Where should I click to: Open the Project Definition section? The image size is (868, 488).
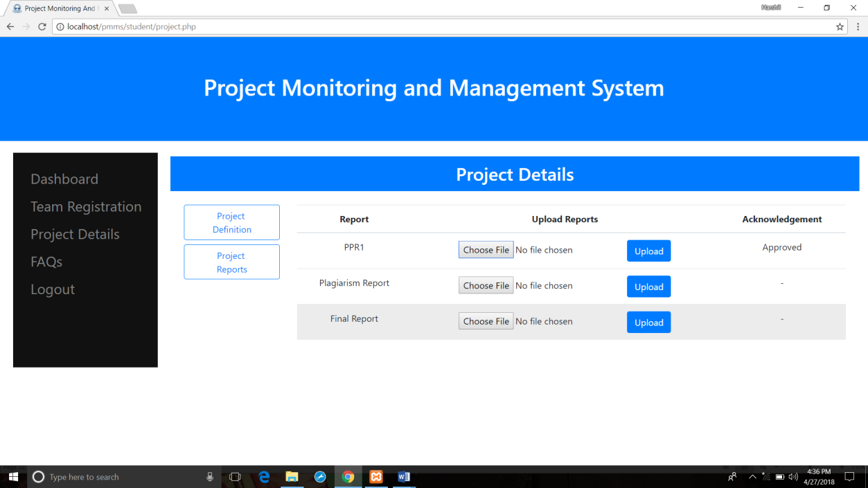[x=231, y=222]
